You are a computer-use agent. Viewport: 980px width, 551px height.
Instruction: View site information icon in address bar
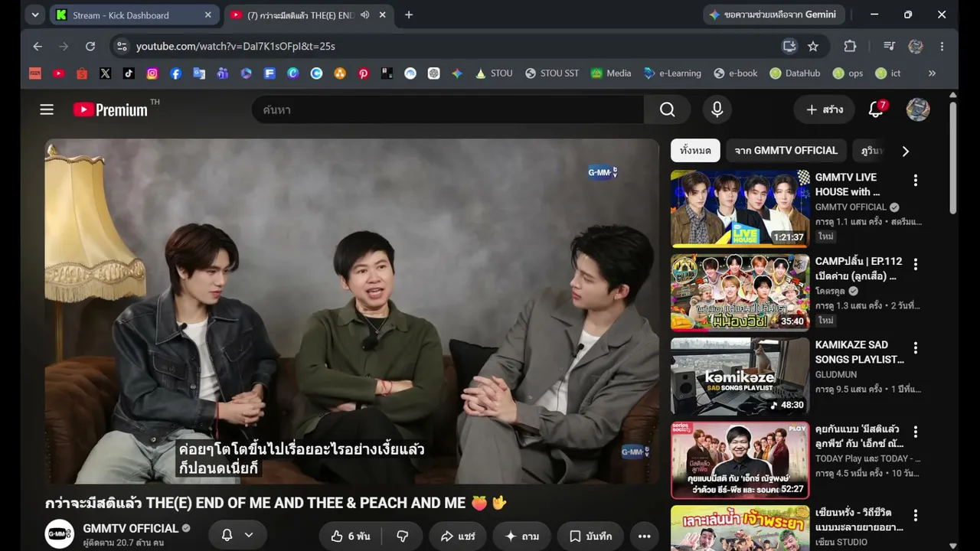coord(122,46)
